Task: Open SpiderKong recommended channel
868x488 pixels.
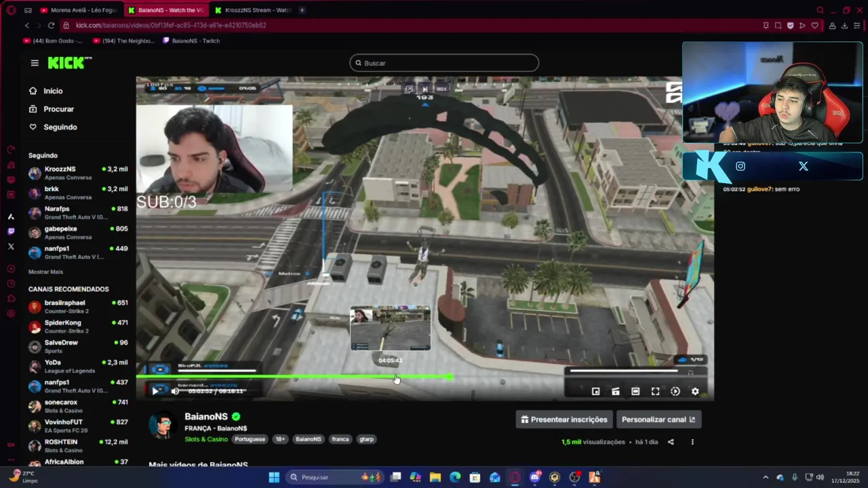Action: click(78, 326)
